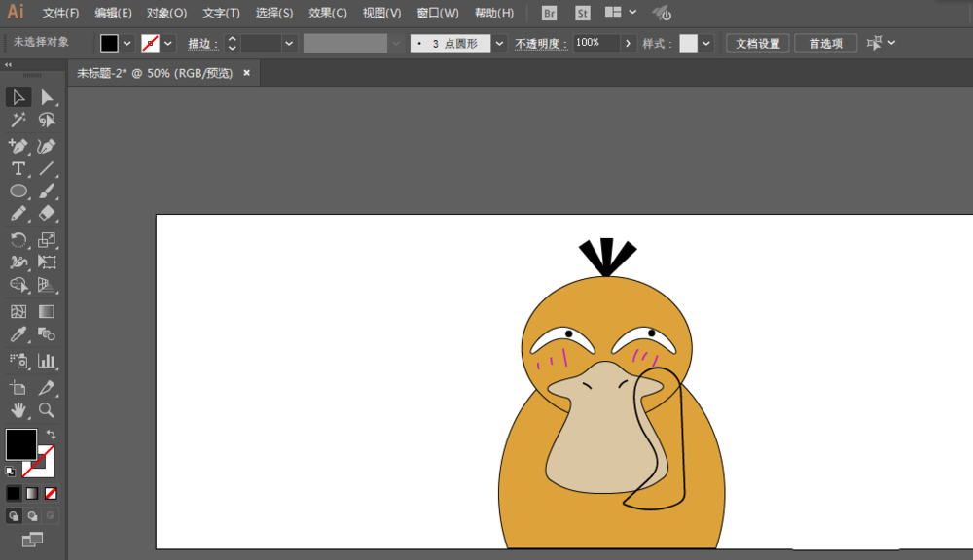Select the Scale tool
This screenshot has height=560, width=973.
pyautogui.click(x=47, y=240)
